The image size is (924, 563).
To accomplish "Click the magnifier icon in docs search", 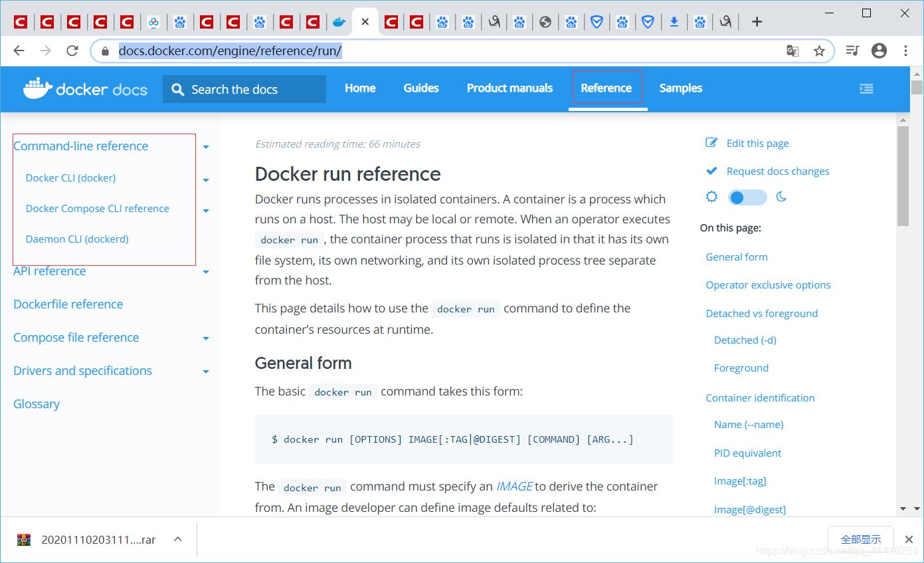I will click(x=177, y=89).
